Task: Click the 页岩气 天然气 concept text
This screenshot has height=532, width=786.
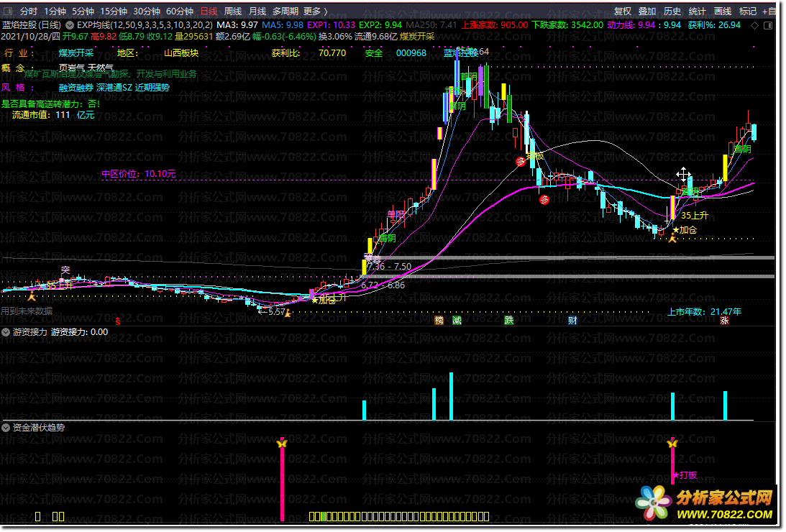Action: [x=86, y=68]
